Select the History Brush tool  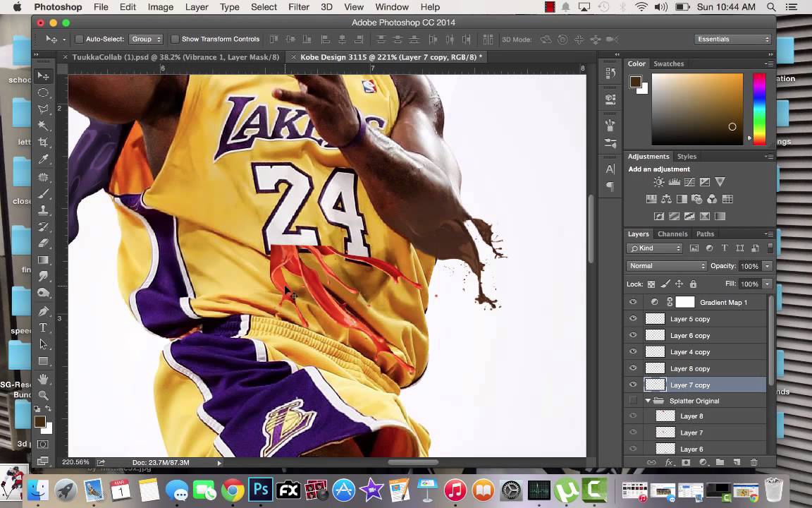44,226
